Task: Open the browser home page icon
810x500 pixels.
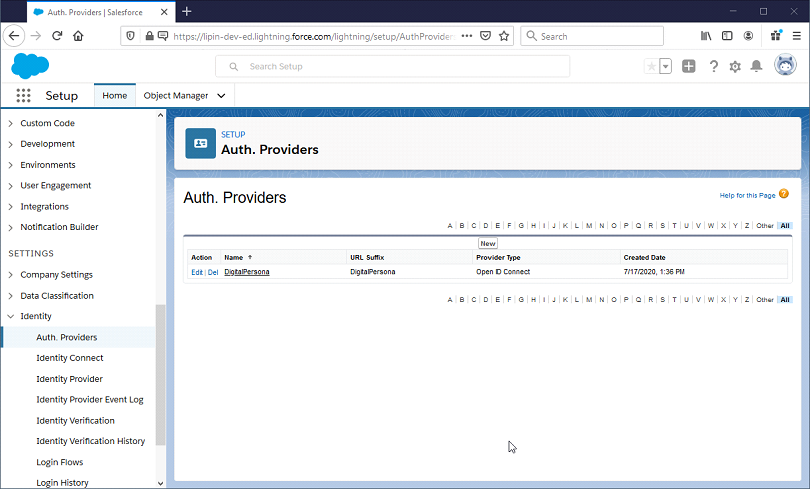Action: point(78,36)
